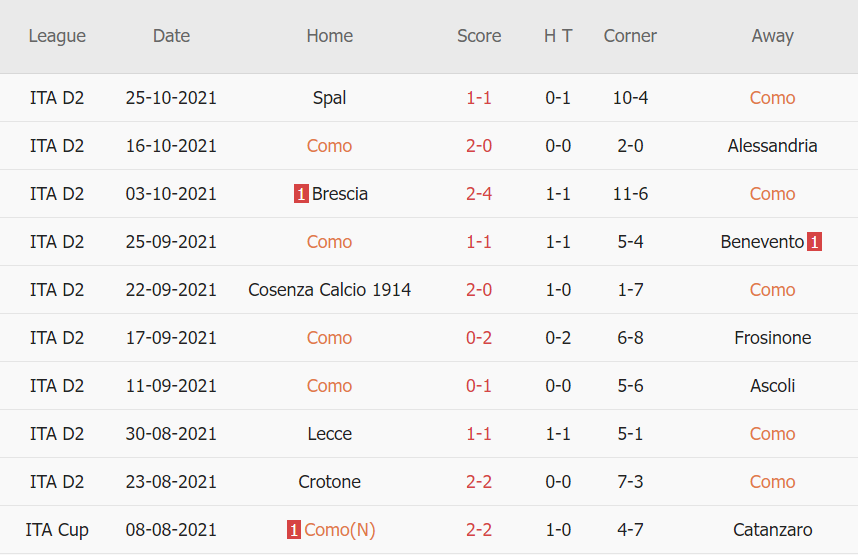Click ITA Cup league label
This screenshot has height=555, width=858.
click(57, 530)
